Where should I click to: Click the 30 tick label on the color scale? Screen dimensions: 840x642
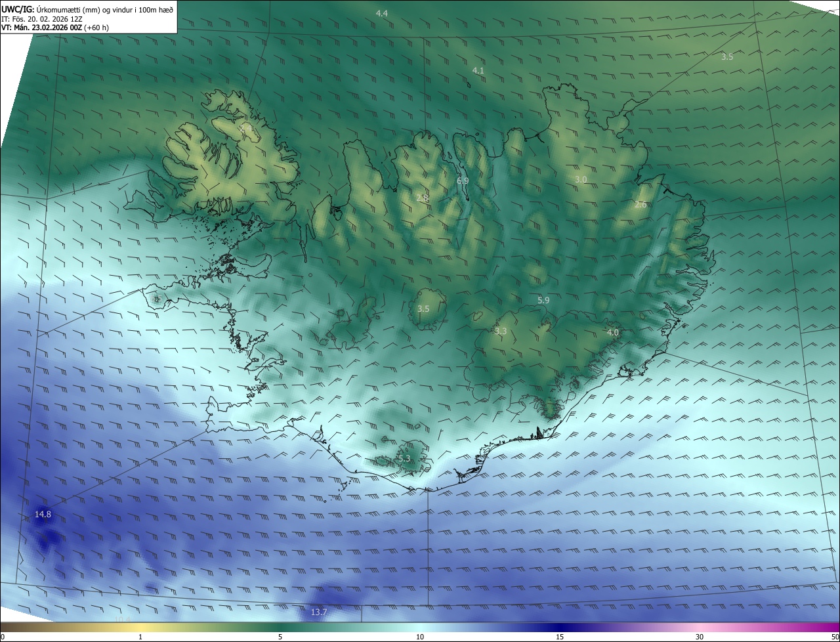[x=700, y=637]
